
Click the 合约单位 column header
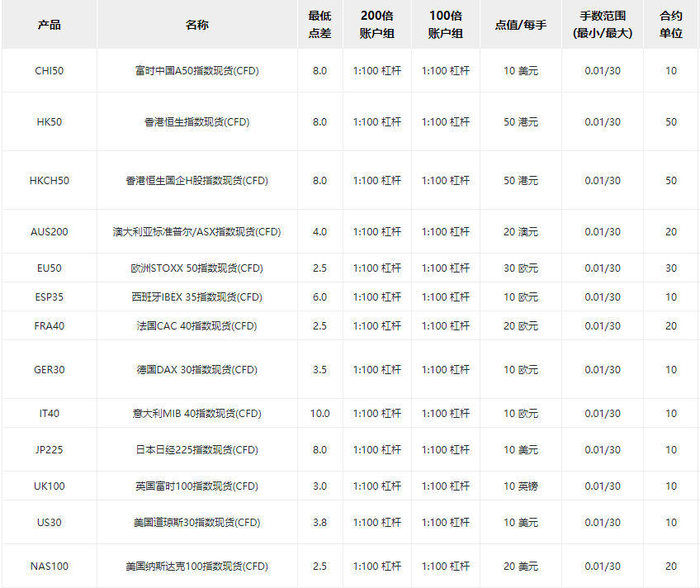pyautogui.click(x=670, y=25)
